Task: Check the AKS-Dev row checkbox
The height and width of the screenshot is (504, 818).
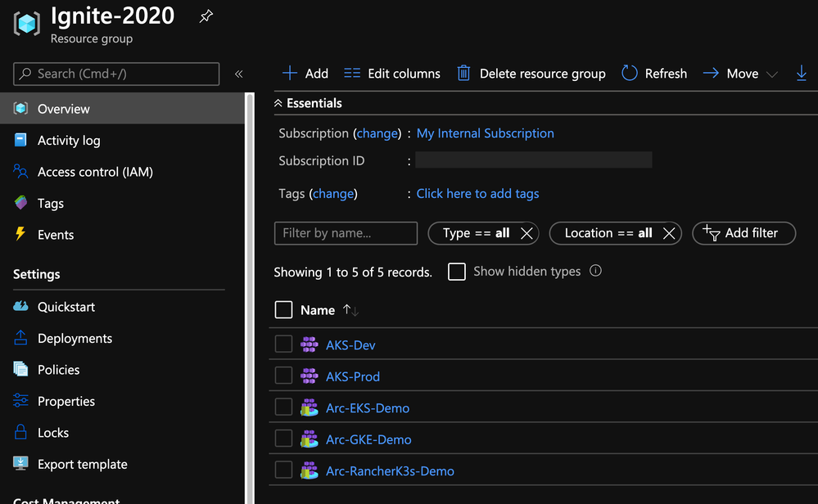Action: pos(283,344)
